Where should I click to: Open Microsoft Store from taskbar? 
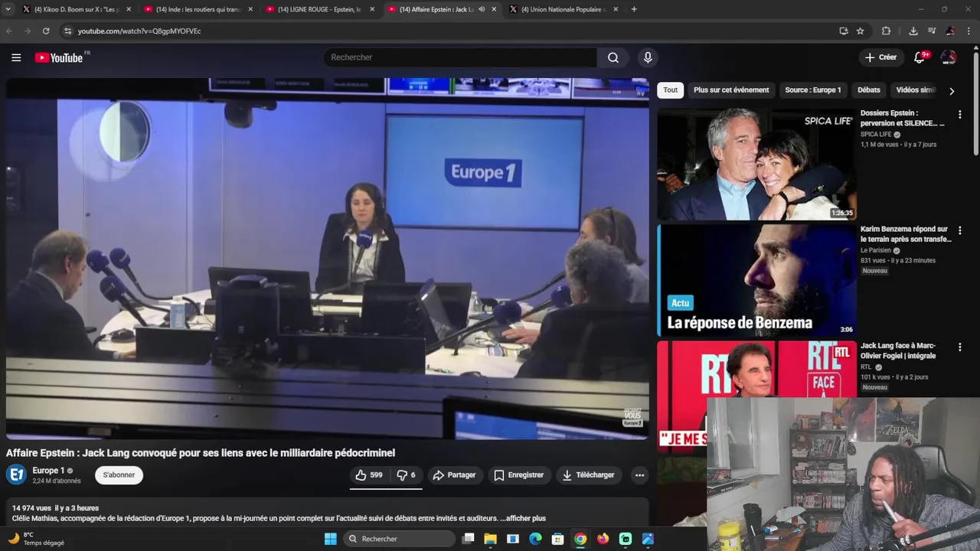pyautogui.click(x=558, y=539)
